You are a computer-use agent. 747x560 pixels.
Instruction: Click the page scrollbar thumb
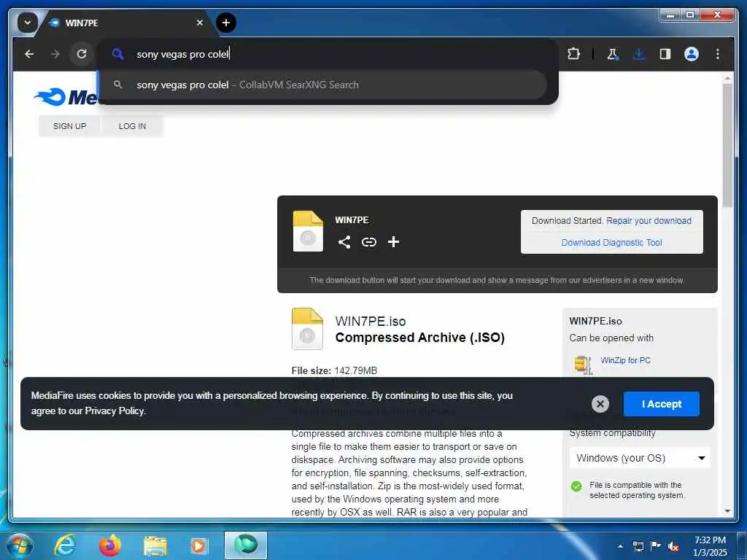[727, 146]
